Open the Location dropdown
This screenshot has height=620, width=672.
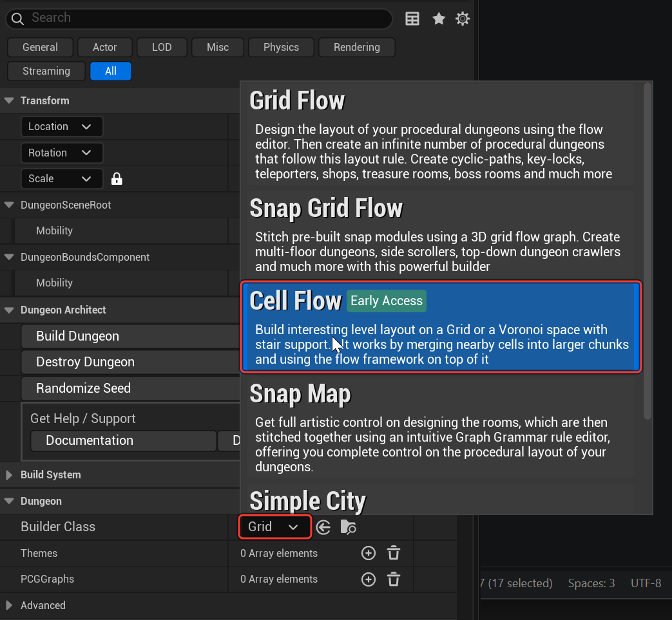pos(62,127)
